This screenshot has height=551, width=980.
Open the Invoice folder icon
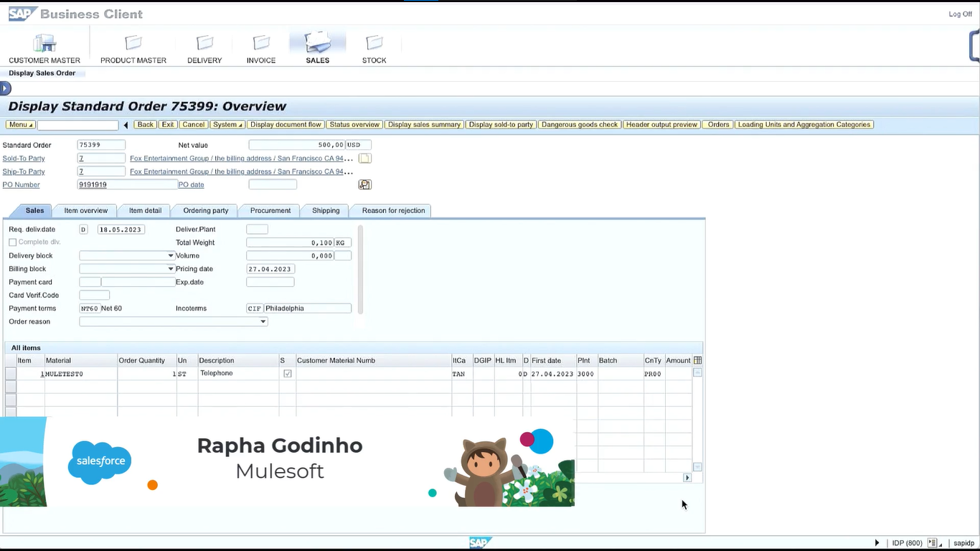pyautogui.click(x=261, y=43)
